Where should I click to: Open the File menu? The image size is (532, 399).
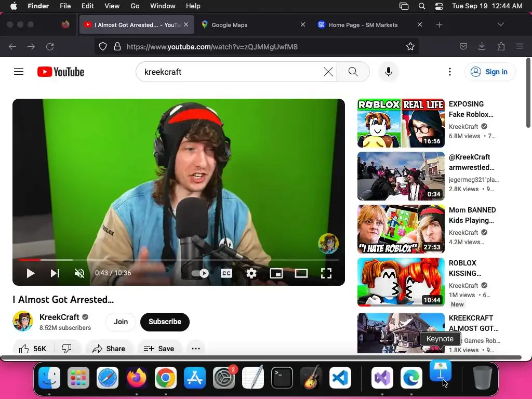[x=65, y=6]
